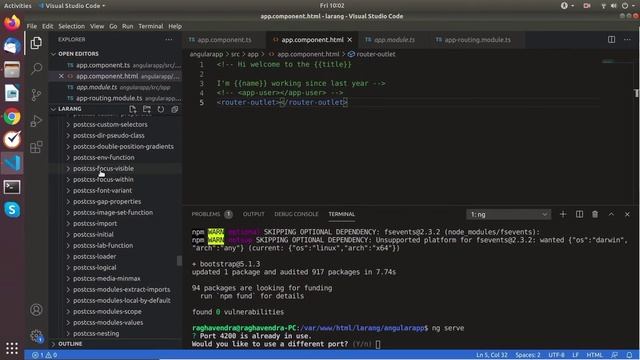Image resolution: width=640 pixels, height=360 pixels.
Task: Open the Accounts menu icon
Action: tap(36, 310)
